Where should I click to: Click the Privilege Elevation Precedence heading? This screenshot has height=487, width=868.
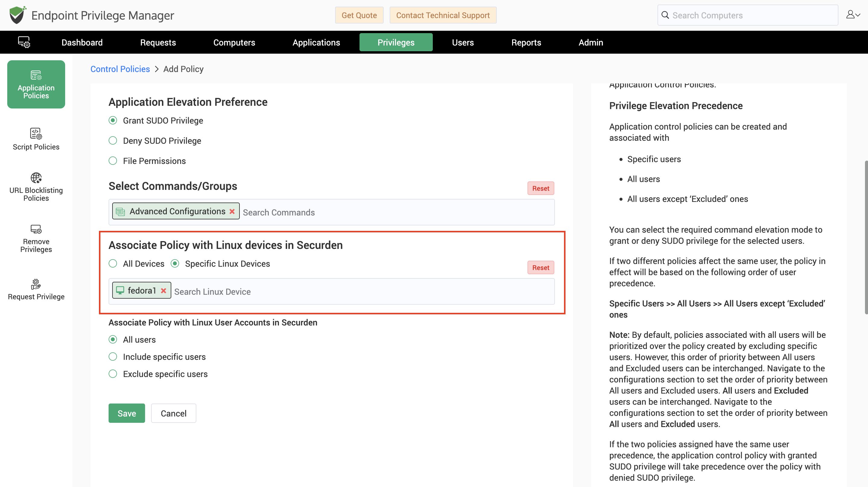tap(676, 106)
